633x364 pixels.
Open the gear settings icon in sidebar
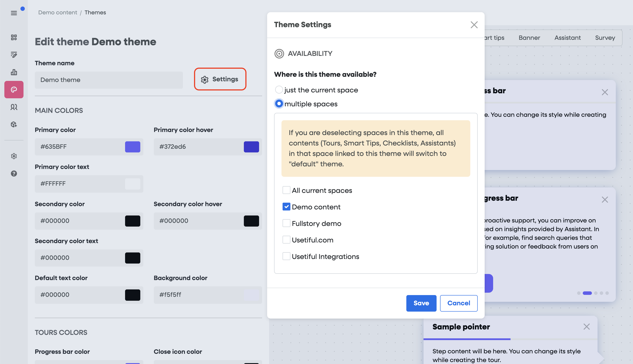coord(14,156)
